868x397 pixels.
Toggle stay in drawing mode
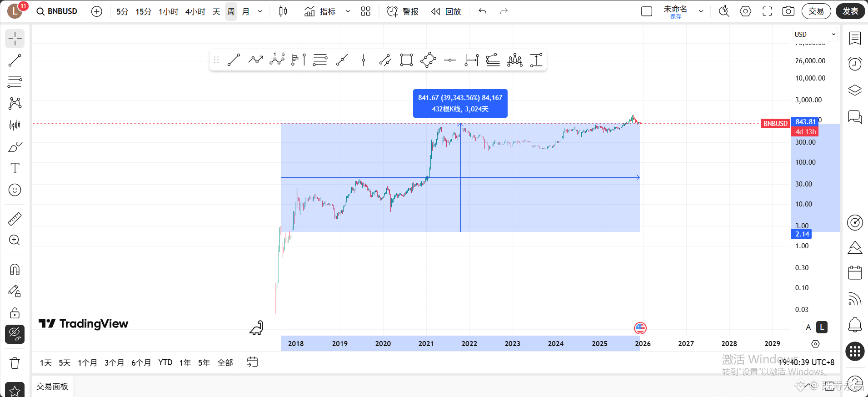(x=15, y=291)
